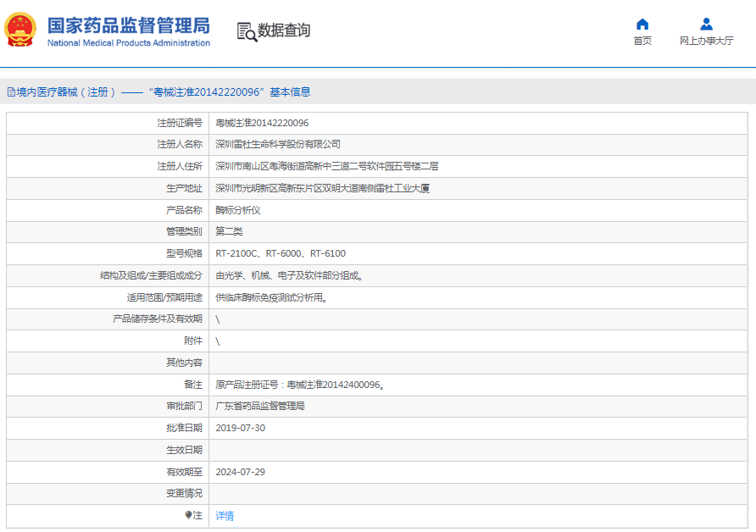
Task: Click the person icon above 网上办事大厅
Action: click(x=706, y=24)
